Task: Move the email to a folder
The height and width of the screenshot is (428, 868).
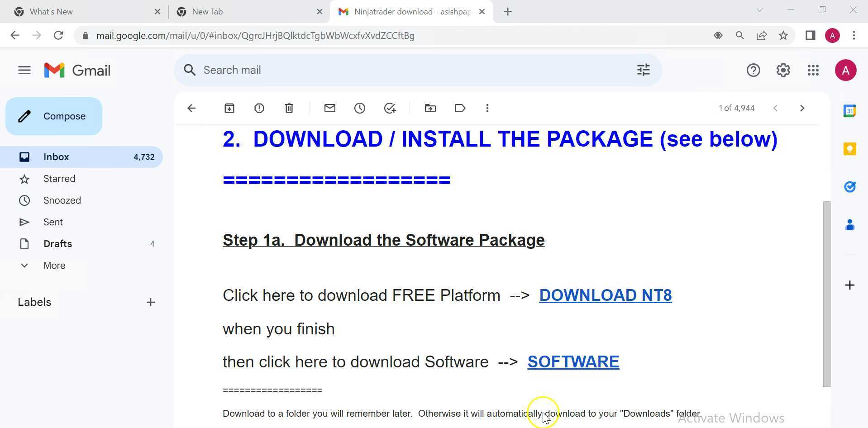Action: click(430, 108)
